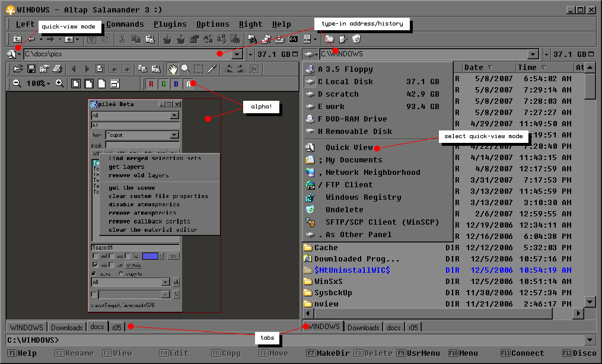Open right panel path history dropdown

coord(533,55)
